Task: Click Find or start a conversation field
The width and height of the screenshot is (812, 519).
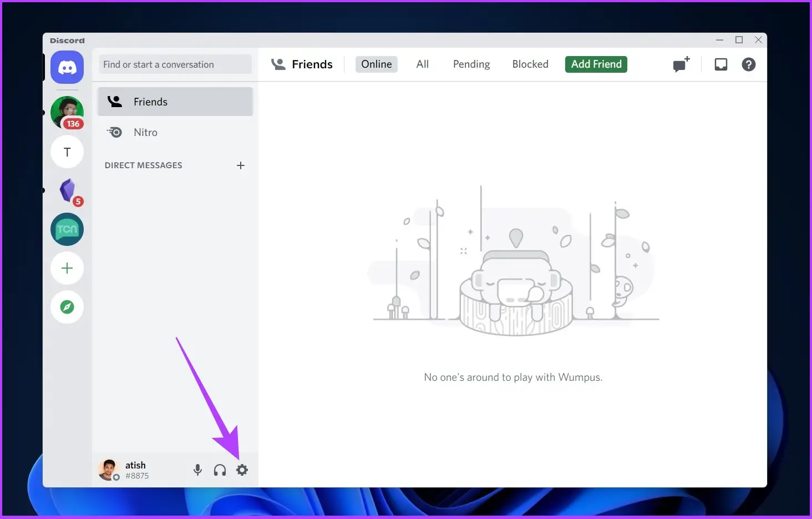Action: (x=175, y=64)
